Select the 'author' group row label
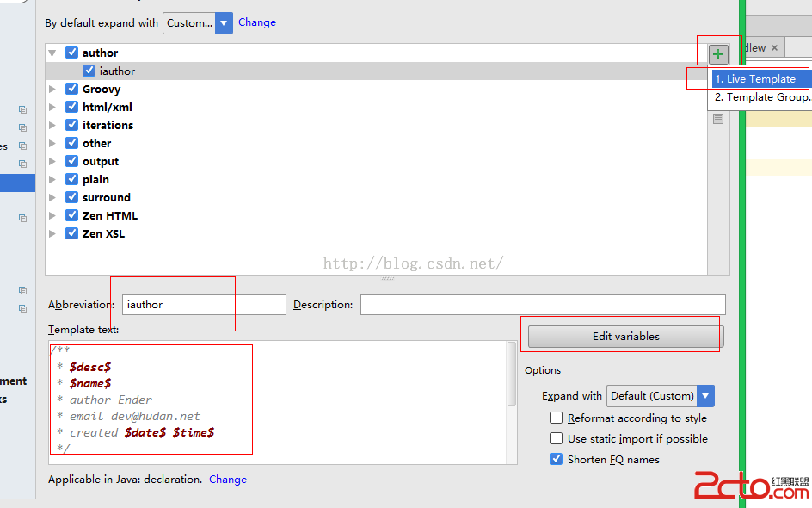812x508 pixels. pyautogui.click(x=100, y=53)
